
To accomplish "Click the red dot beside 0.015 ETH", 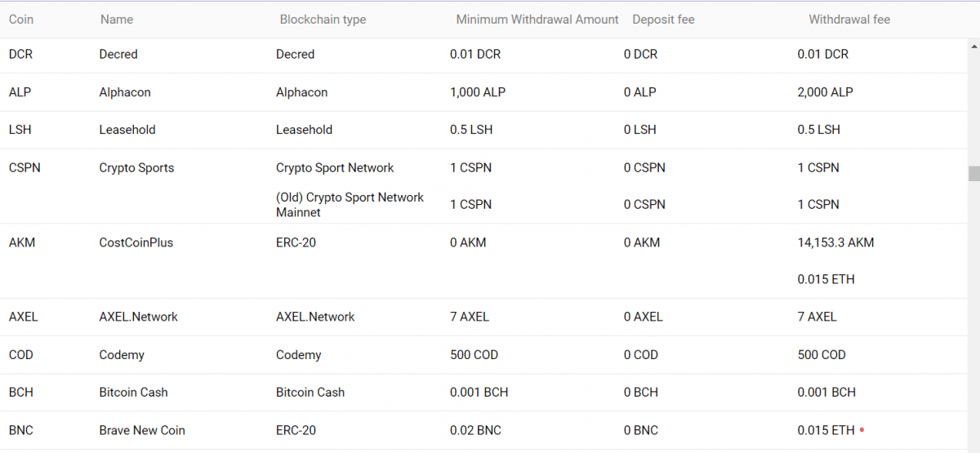I will coord(862,430).
